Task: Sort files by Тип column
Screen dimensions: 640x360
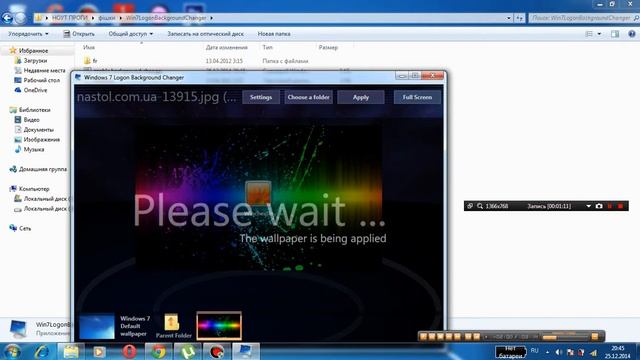Action: pyautogui.click(x=267, y=47)
